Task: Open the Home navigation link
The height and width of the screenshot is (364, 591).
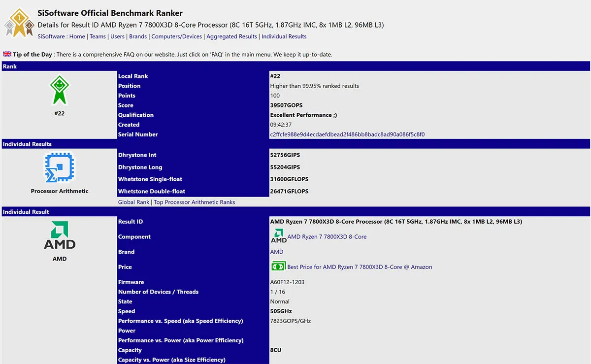Action: click(77, 36)
